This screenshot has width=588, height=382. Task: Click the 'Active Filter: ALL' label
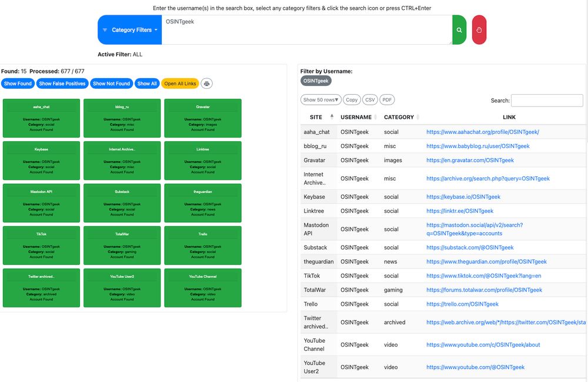[x=120, y=54]
